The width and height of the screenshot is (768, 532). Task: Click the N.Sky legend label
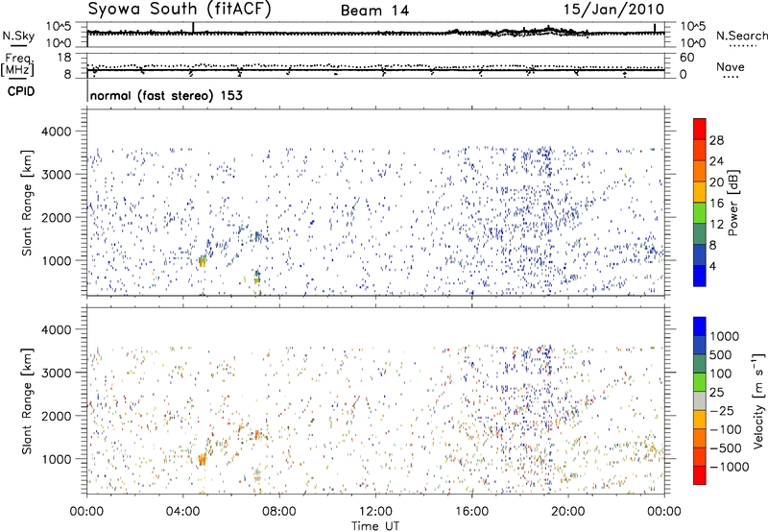pyautogui.click(x=18, y=36)
